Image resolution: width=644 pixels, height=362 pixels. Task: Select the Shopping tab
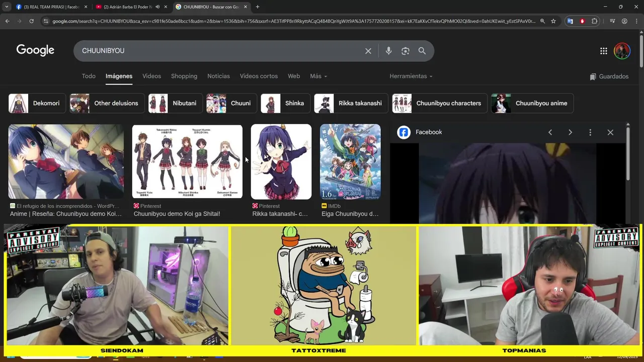pyautogui.click(x=184, y=76)
